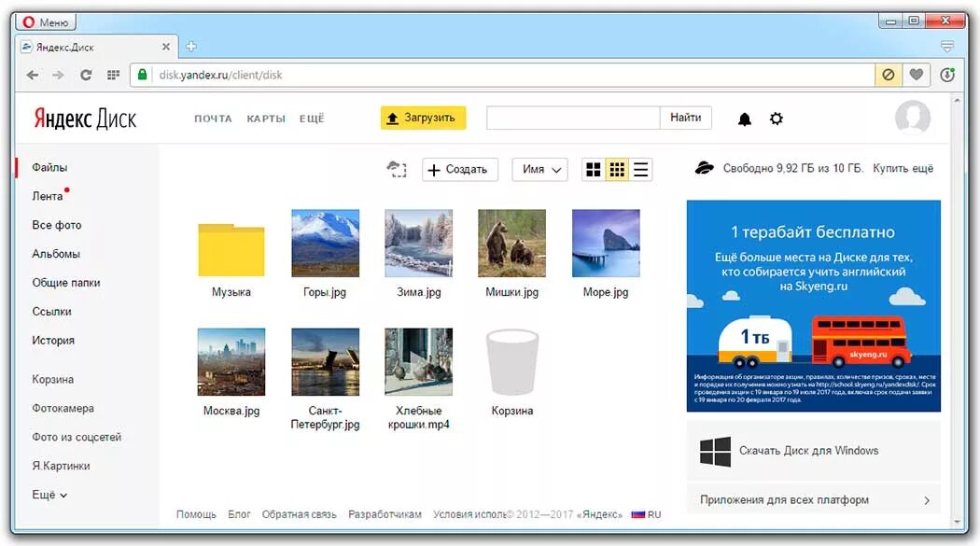Click the Купить ещё link
The height and width of the screenshot is (546, 980).
(903, 169)
